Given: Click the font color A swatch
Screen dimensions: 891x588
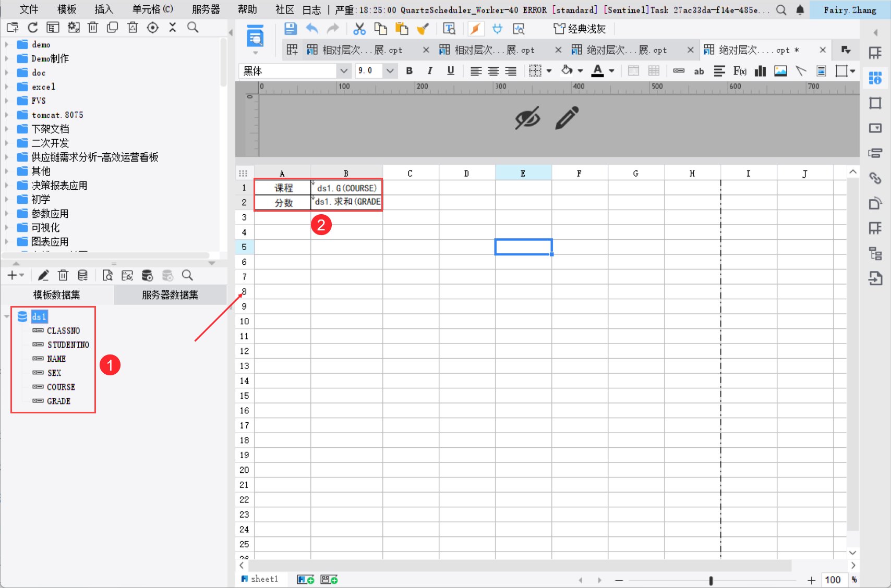Looking at the screenshot, I should [x=598, y=71].
